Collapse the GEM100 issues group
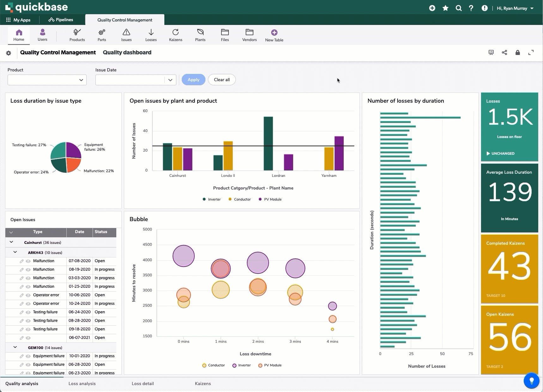The width and height of the screenshot is (543, 392). 15,347
